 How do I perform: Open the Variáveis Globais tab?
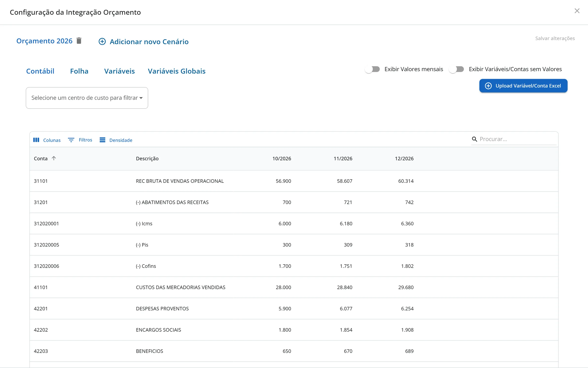(x=177, y=71)
